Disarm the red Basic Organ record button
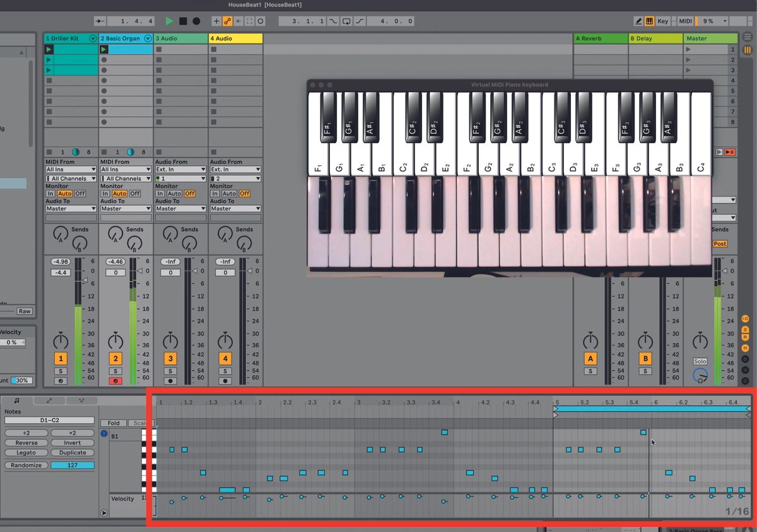Viewport: 757px width, 532px height. (x=115, y=381)
